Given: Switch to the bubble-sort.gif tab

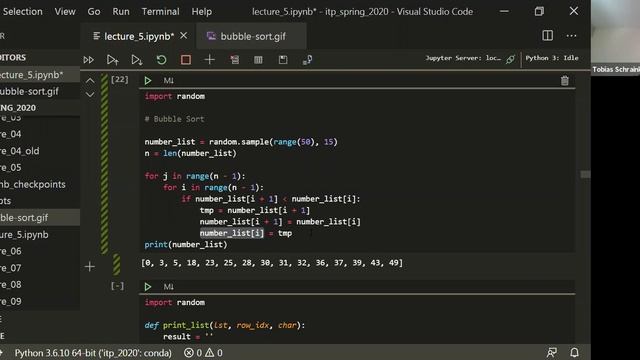Looking at the screenshot, I should [251, 36].
